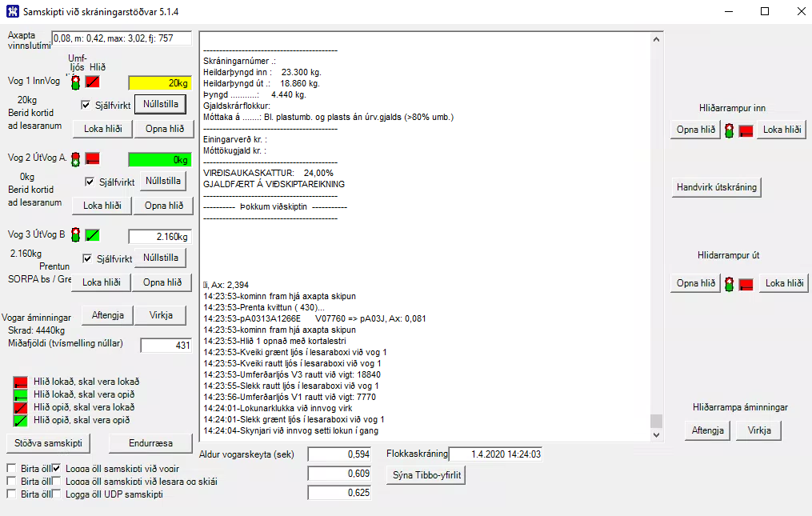Disable Logga öll samskipti við vogir
Image resolution: width=812 pixels, height=516 pixels.
pyautogui.click(x=58, y=469)
